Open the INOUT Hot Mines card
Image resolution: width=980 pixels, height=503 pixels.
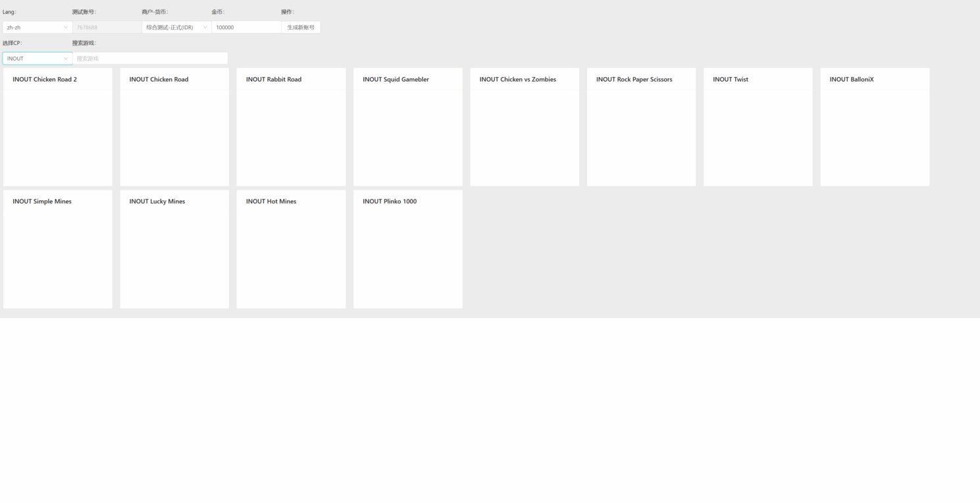pyautogui.click(x=291, y=249)
